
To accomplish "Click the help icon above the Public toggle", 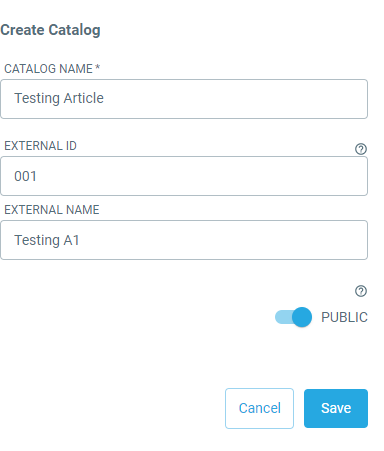I will click(x=361, y=291).
